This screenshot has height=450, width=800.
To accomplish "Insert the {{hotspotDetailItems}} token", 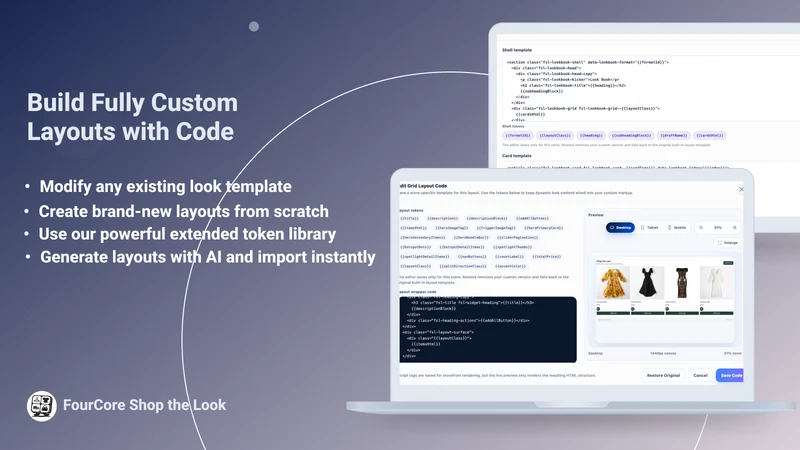I will [x=462, y=247].
